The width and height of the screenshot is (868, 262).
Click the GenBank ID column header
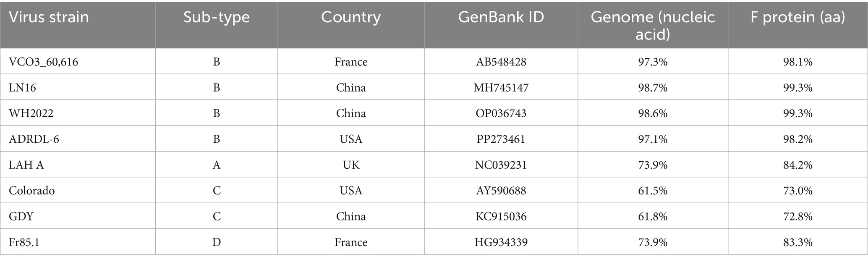[x=501, y=17]
